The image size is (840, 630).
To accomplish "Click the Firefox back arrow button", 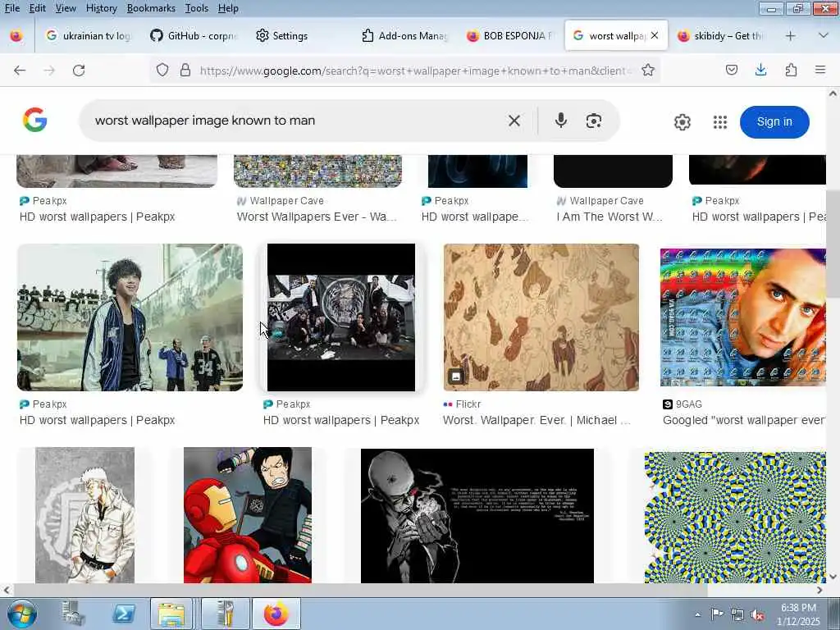I will 20,71.
